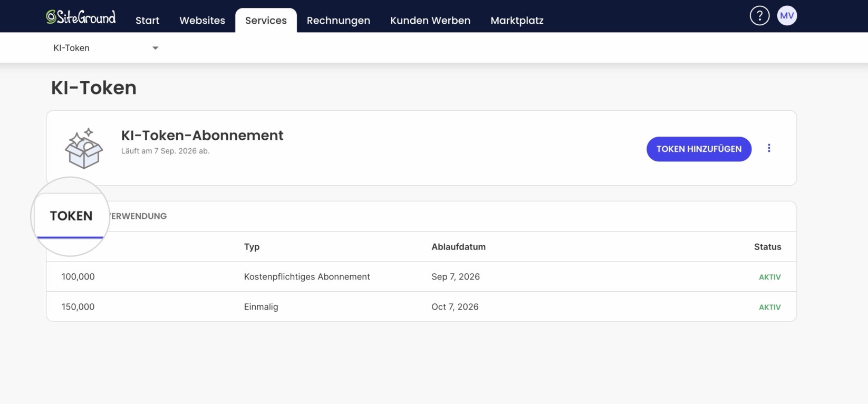Viewport: 868px width, 404px height.
Task: Click the Sep 7, 2026 expiry date
Action: [456, 277]
